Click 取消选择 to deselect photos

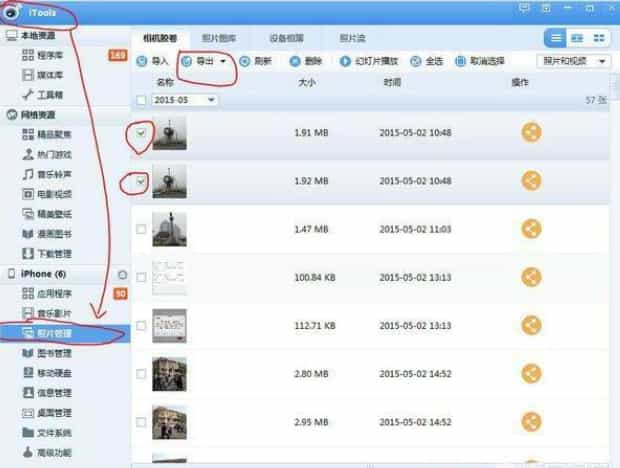(x=479, y=61)
